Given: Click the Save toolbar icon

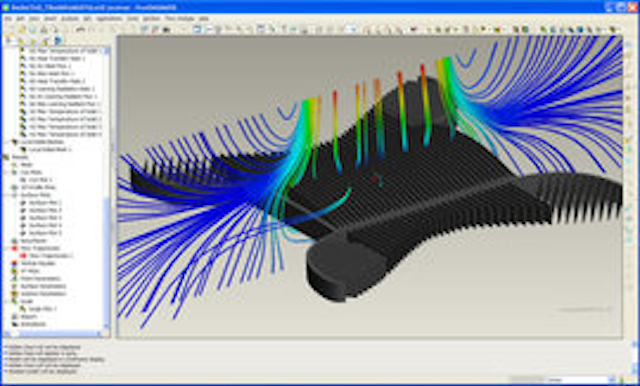Looking at the screenshot, I should [32, 29].
